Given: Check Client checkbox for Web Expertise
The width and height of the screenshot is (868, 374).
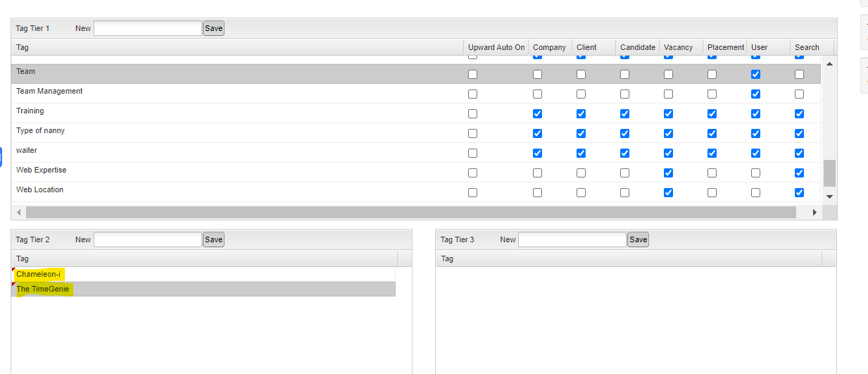Looking at the screenshot, I should [581, 173].
